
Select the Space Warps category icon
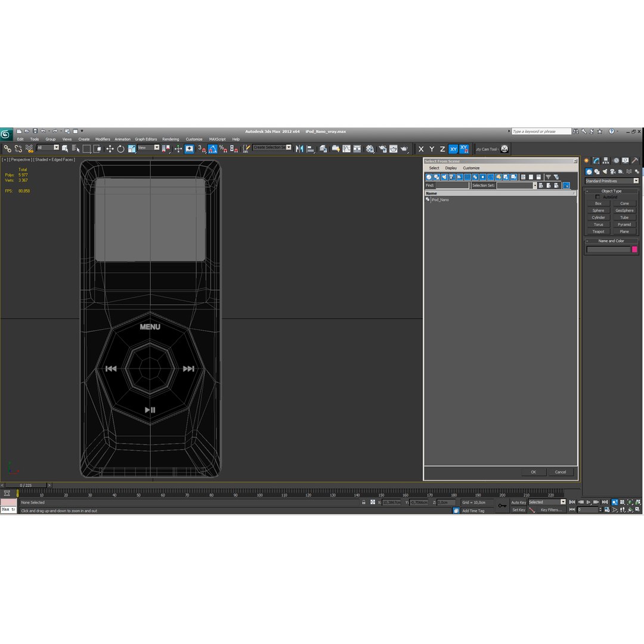pyautogui.click(x=629, y=172)
